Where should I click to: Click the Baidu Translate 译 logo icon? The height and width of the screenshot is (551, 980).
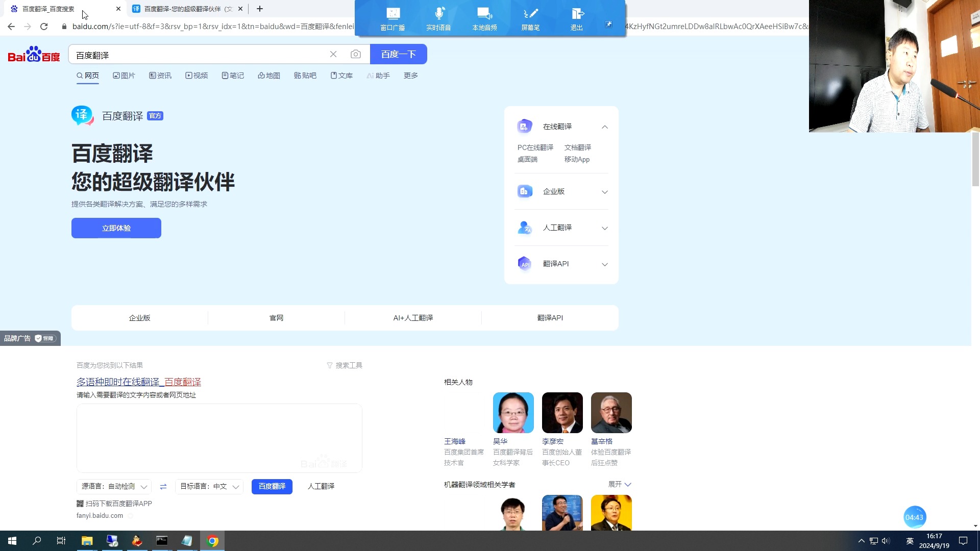[x=82, y=116]
